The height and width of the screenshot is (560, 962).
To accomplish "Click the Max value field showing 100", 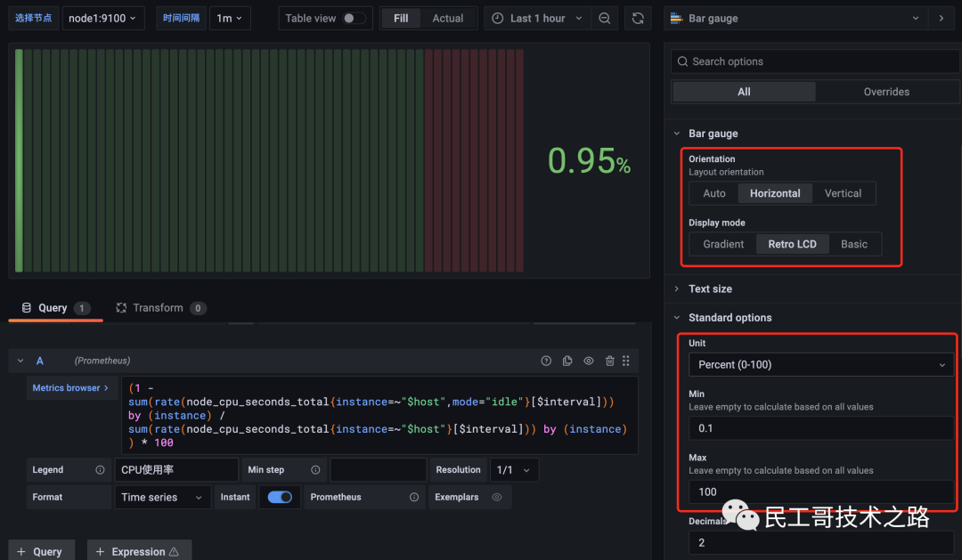I will (x=821, y=492).
